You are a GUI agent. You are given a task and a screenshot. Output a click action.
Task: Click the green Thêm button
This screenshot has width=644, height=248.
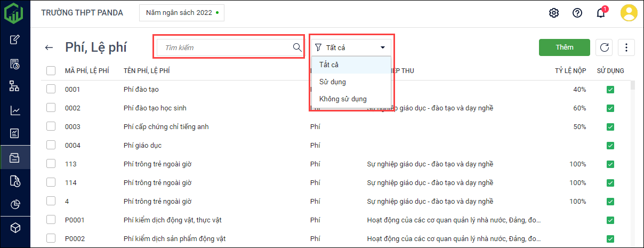click(564, 47)
